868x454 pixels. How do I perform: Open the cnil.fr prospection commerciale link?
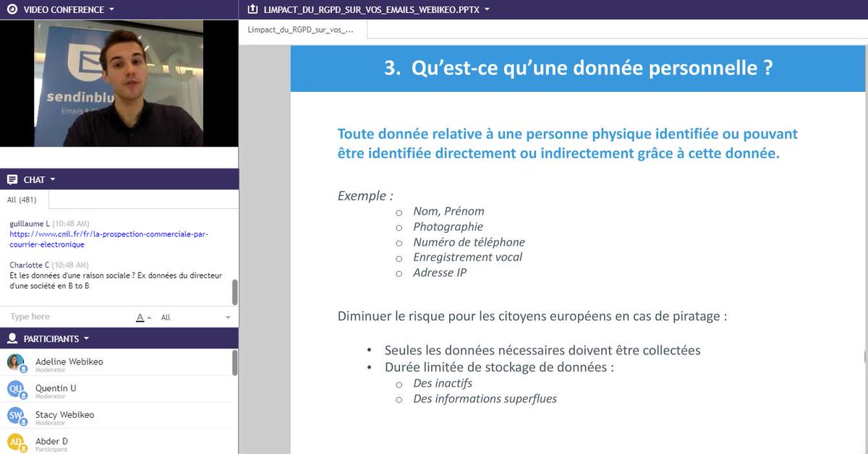[109, 239]
